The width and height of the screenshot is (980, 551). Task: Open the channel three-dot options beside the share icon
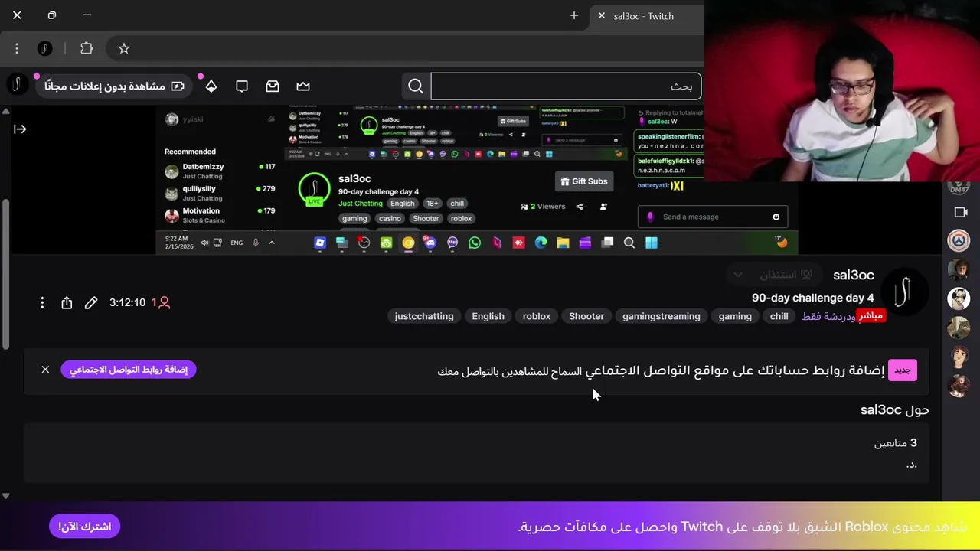pos(42,303)
